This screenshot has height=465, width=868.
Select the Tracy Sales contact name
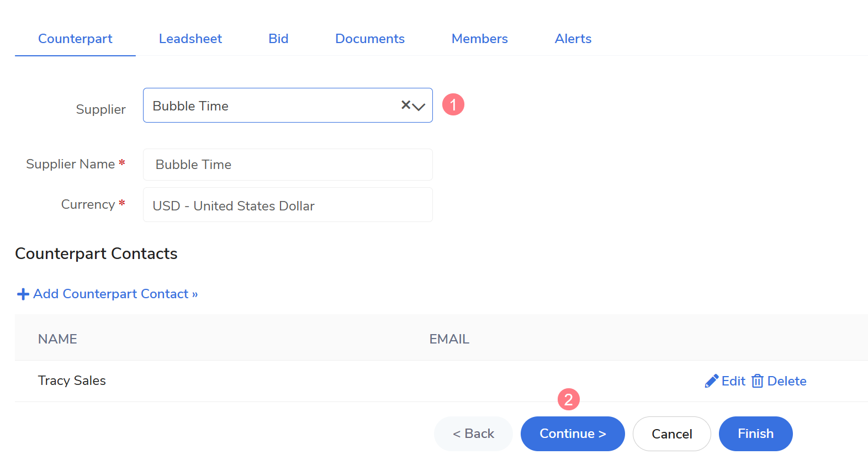click(72, 381)
